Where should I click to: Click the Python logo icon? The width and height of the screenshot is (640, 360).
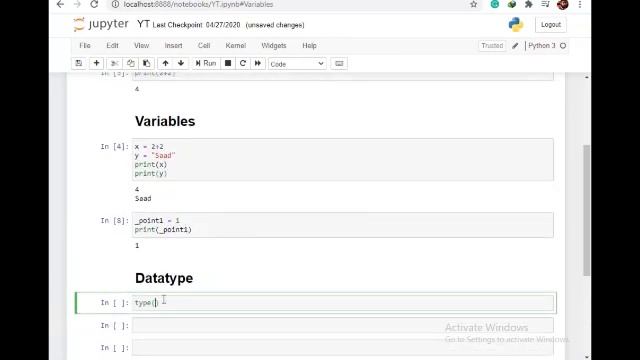[x=516, y=24]
